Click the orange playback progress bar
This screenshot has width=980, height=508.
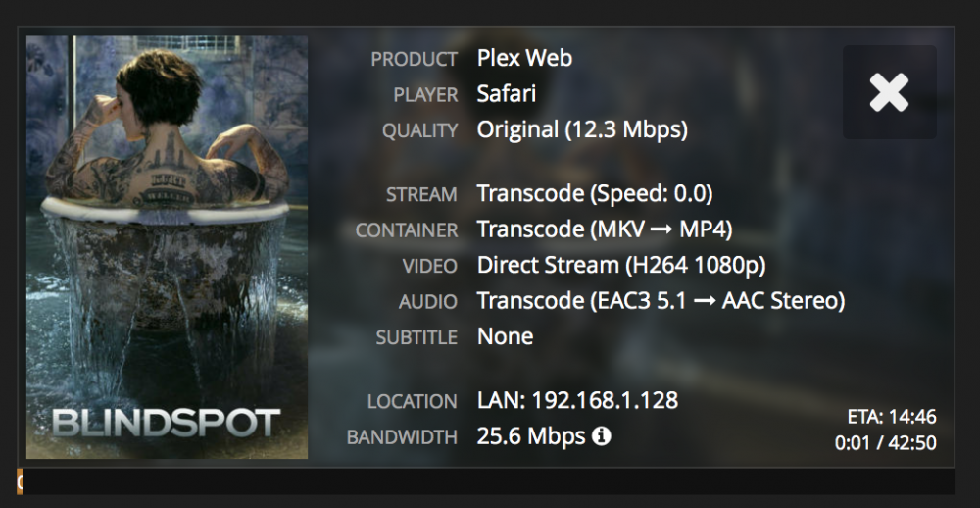click(x=20, y=482)
